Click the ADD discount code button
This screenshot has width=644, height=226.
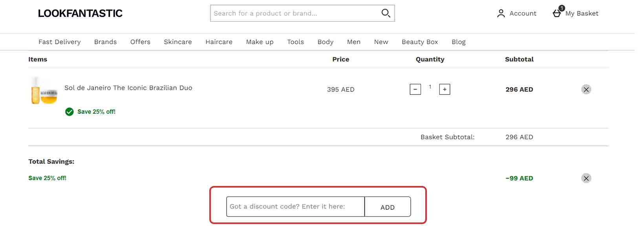click(387, 207)
